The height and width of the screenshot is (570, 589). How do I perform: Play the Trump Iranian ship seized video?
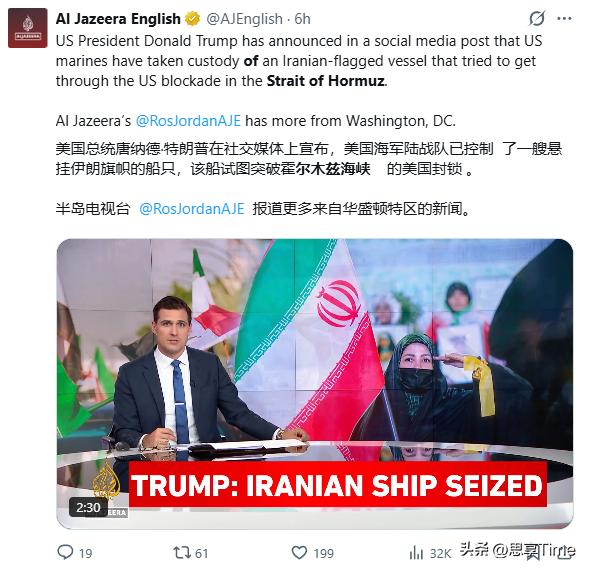[x=315, y=383]
